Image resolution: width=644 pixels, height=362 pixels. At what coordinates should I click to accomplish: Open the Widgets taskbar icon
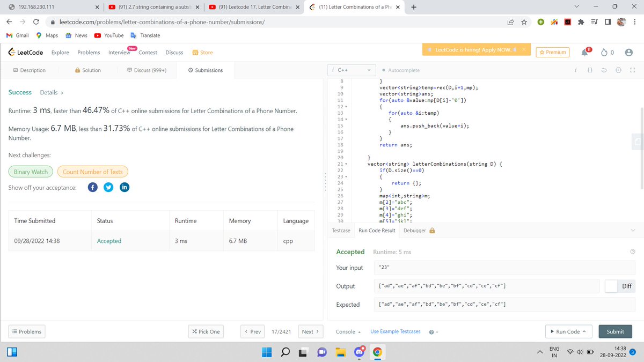[11, 352]
